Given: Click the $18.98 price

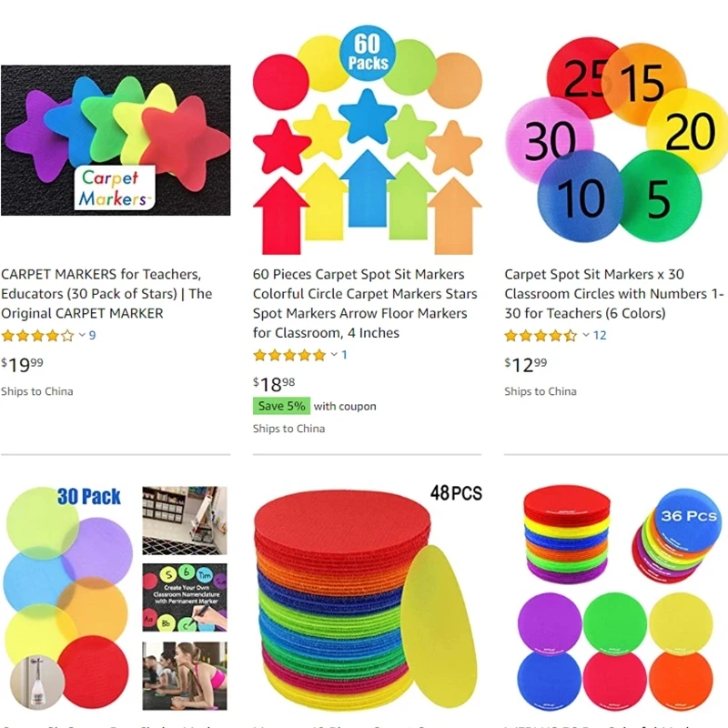Looking at the screenshot, I should pos(274,384).
